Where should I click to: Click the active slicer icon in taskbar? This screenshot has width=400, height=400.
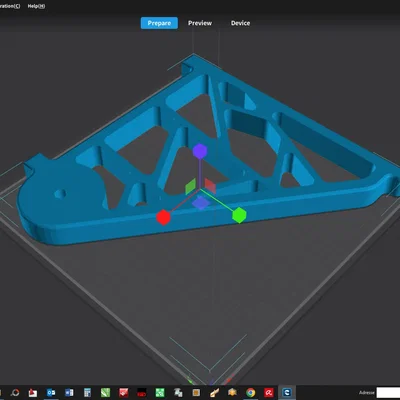(287, 392)
